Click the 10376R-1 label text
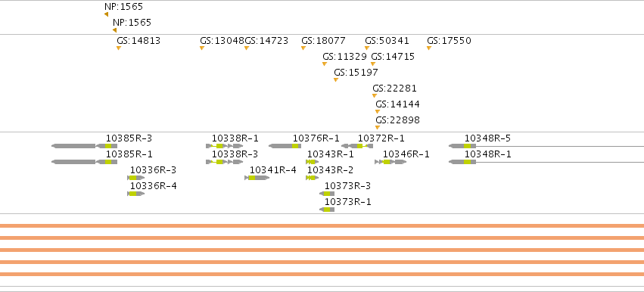644x292 pixels. pyautogui.click(x=316, y=138)
